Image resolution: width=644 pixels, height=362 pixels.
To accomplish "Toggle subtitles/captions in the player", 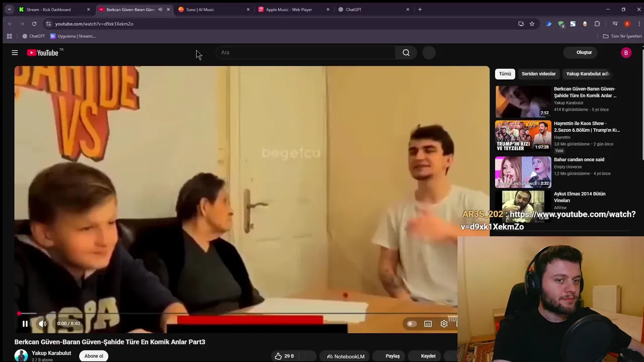I will click(x=428, y=324).
